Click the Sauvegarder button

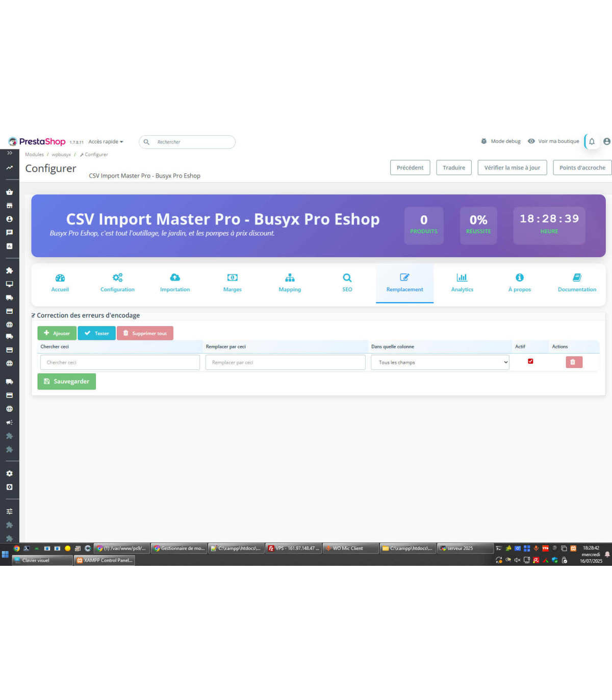[67, 382]
